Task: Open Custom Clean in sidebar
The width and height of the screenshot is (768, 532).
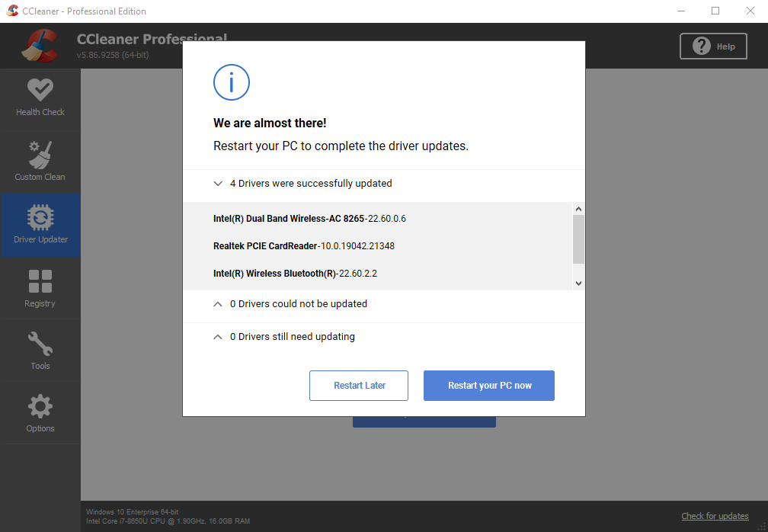Action: click(x=40, y=162)
